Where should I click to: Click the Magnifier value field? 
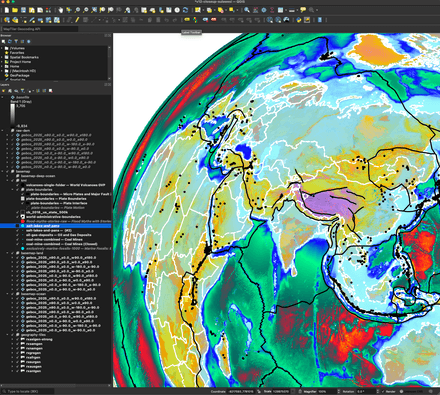click(x=328, y=391)
